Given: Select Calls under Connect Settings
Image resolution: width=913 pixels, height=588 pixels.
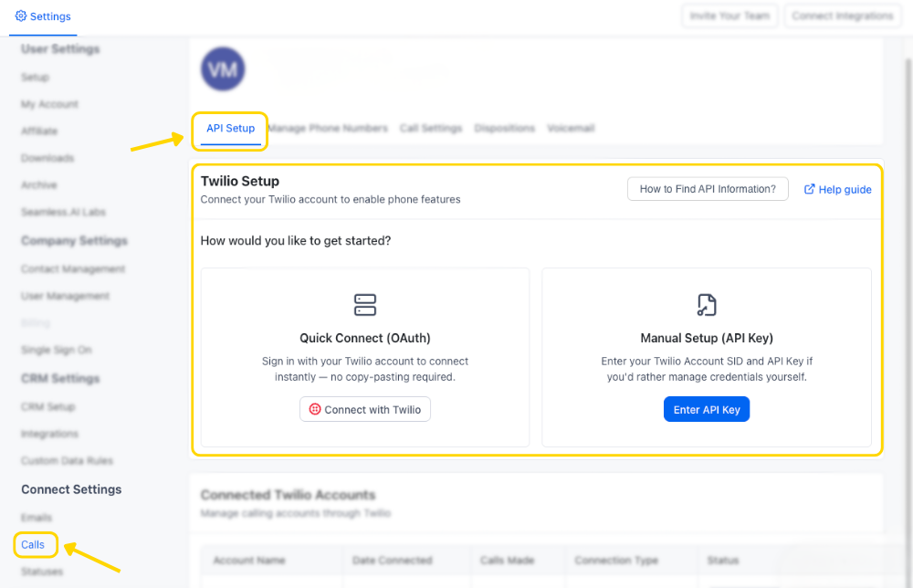Looking at the screenshot, I should tap(34, 544).
